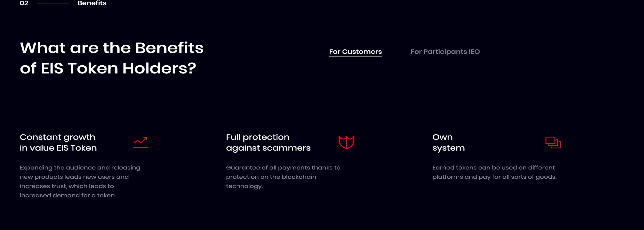The width and height of the screenshot is (644, 230).
Task: Select the 'Constant growth in value' title
Action: tap(58, 143)
